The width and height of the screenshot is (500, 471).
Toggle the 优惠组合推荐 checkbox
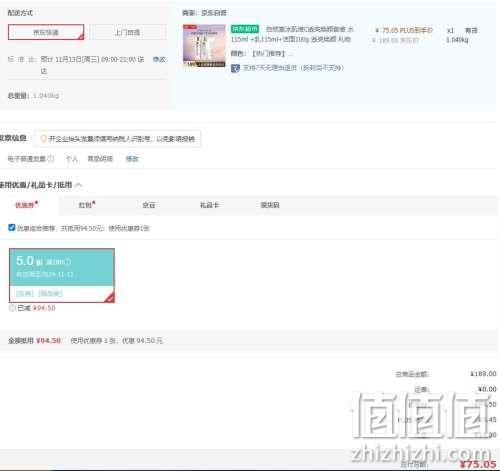12,228
